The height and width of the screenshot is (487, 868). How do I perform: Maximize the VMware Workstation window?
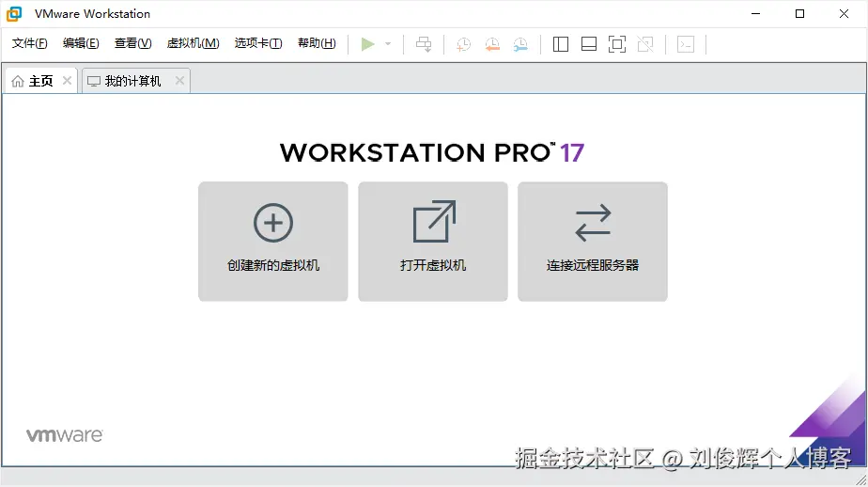pyautogui.click(x=800, y=14)
